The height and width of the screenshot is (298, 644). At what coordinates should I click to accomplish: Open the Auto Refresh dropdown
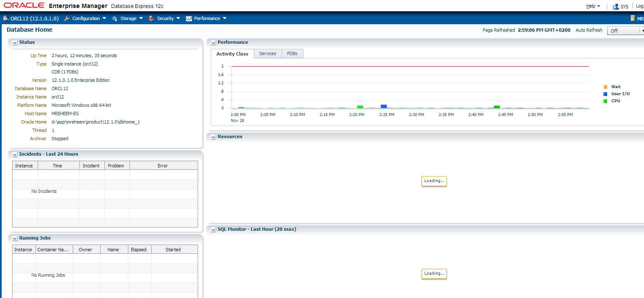pyautogui.click(x=626, y=30)
